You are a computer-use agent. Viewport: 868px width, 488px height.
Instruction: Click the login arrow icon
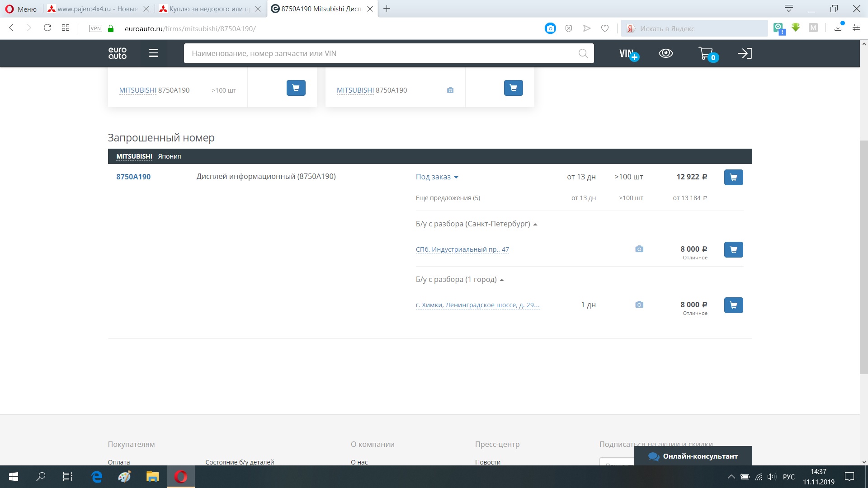pyautogui.click(x=745, y=53)
